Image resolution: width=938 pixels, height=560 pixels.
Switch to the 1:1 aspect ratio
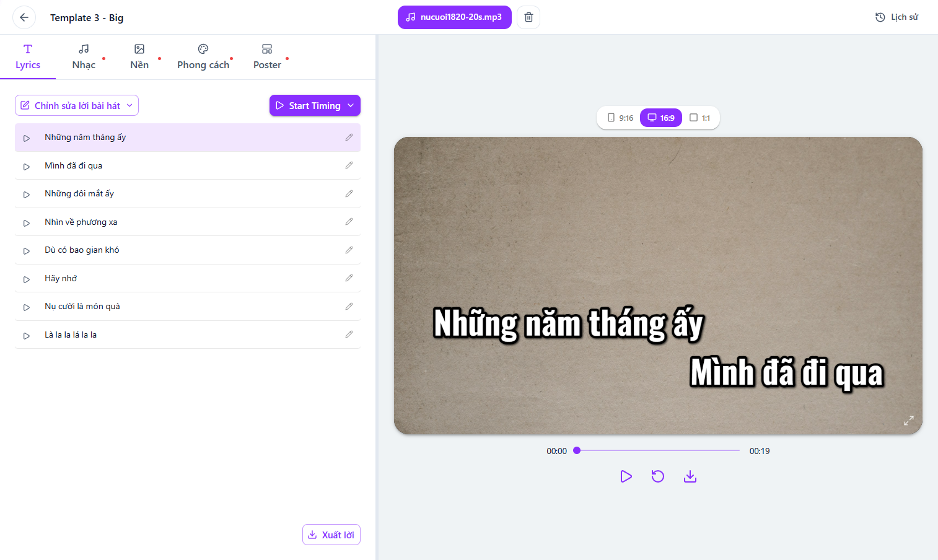pos(700,118)
